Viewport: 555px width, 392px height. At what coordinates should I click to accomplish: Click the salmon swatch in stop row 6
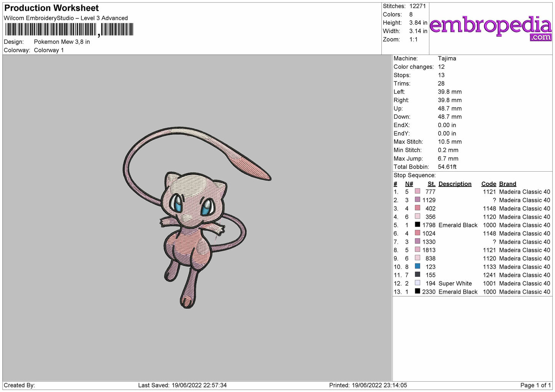click(x=417, y=233)
